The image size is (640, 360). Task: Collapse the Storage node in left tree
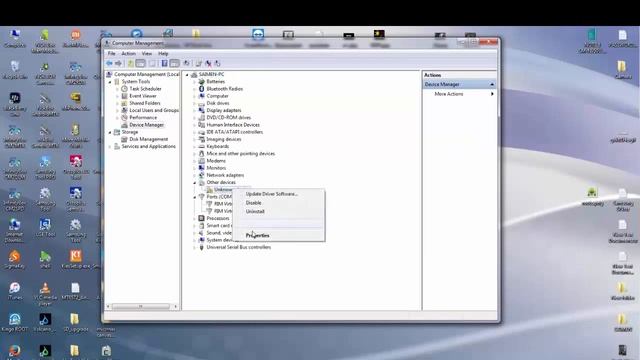[110, 132]
